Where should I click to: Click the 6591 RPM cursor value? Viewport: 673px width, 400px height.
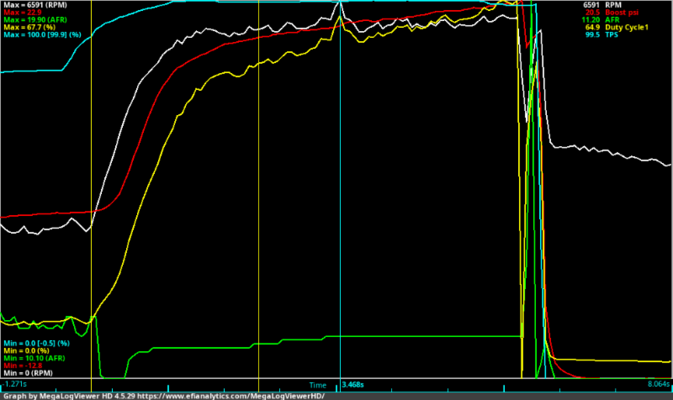[x=591, y=5]
